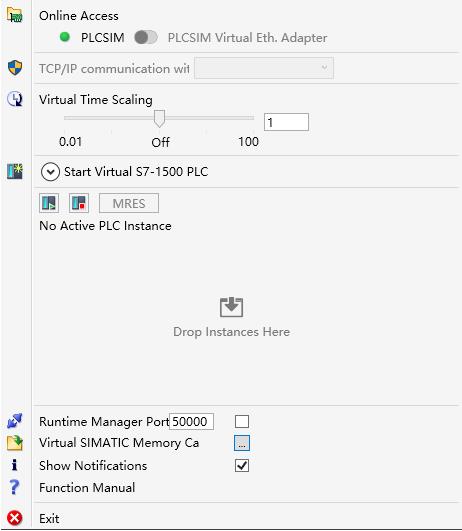Click the Runtime Manager Port number field
The image size is (462, 531).
191,422
